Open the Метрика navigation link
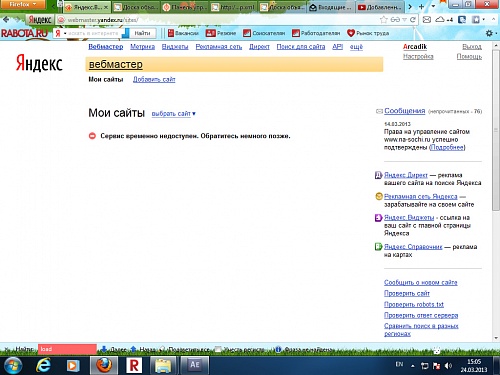500x375 pixels. point(142,47)
